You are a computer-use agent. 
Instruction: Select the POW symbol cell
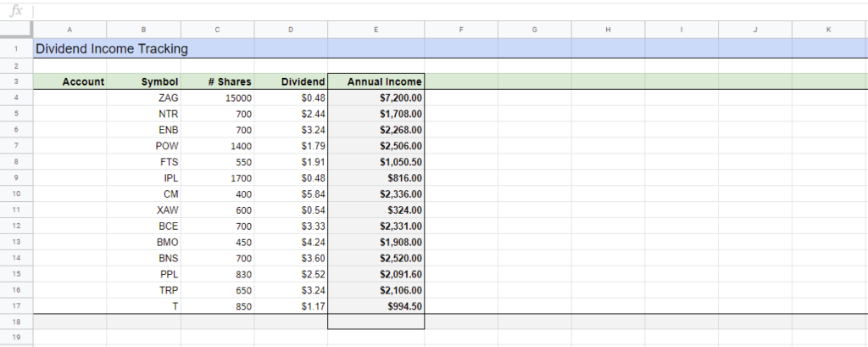pyautogui.click(x=143, y=146)
